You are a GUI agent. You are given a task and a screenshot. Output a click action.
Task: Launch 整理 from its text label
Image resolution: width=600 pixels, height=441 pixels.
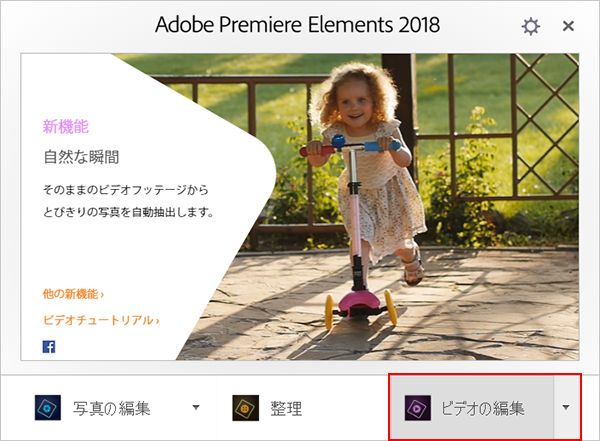(x=286, y=408)
